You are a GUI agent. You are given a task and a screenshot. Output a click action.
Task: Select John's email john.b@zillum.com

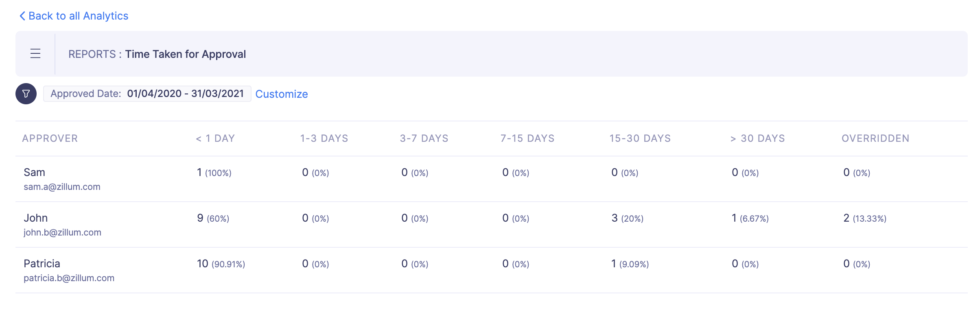[62, 232]
